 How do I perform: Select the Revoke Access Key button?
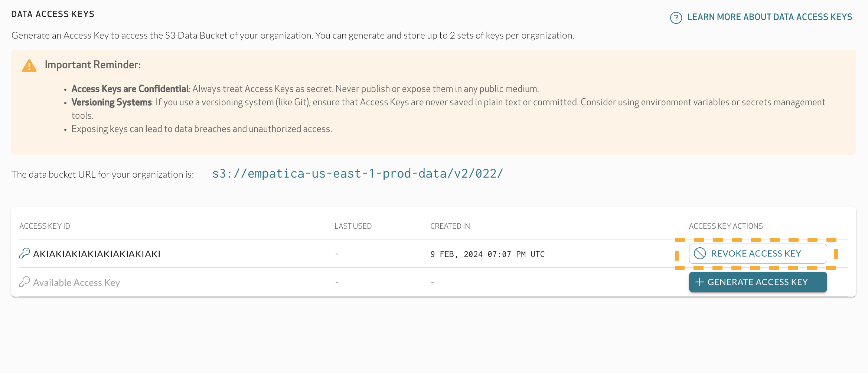(x=757, y=254)
